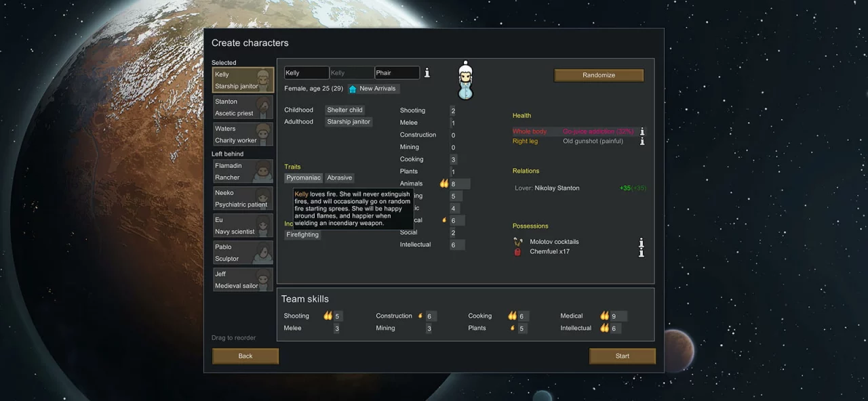Click the red Chemfuel canister icon
The image size is (868, 401).
click(x=518, y=252)
